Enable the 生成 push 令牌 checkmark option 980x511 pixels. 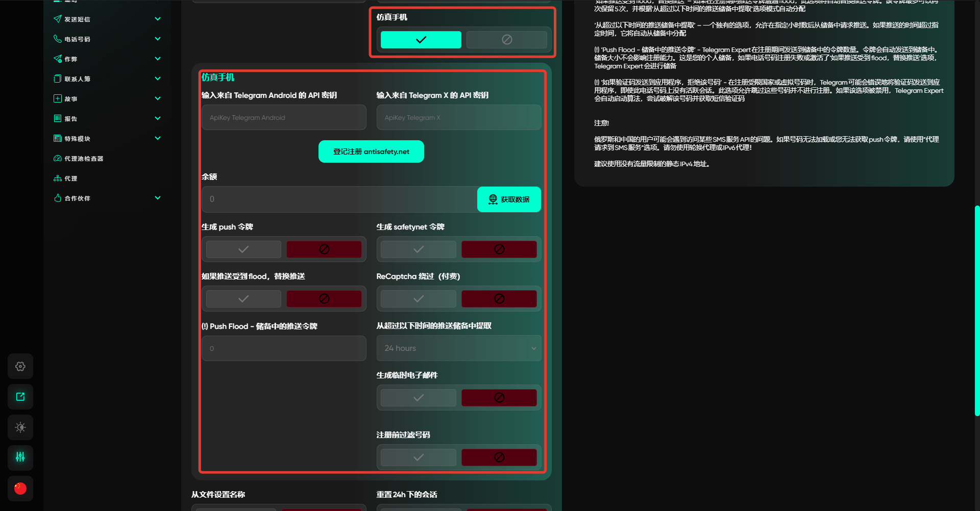pyautogui.click(x=243, y=249)
